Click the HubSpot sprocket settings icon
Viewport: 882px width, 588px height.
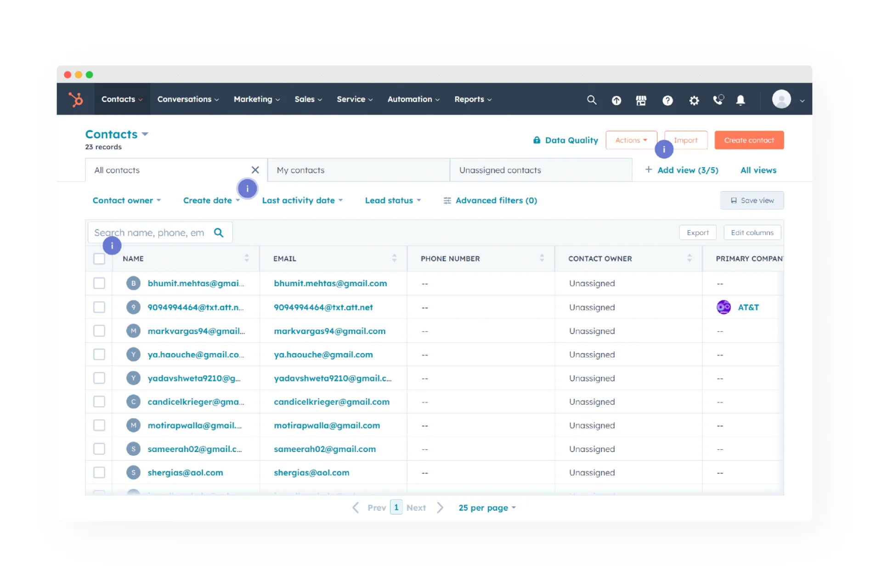point(693,99)
